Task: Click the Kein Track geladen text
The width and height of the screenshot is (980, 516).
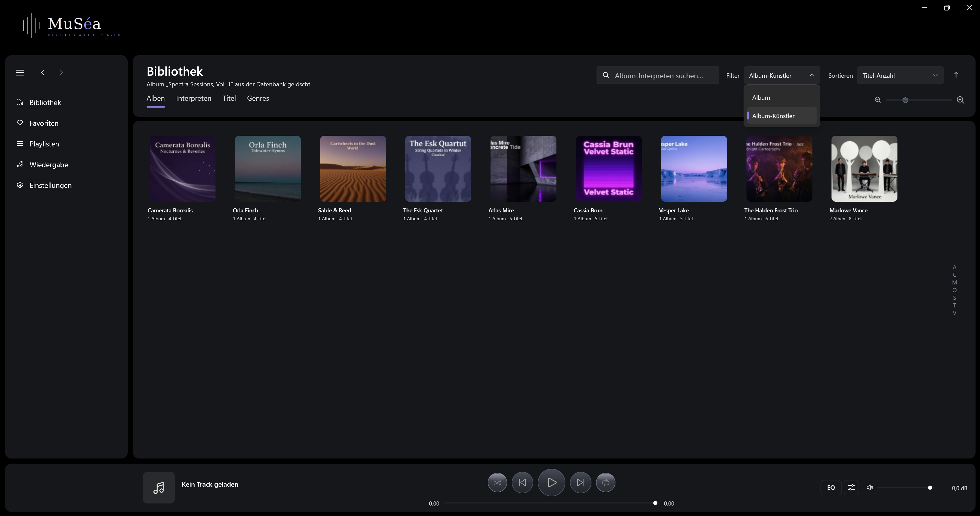Action: pyautogui.click(x=210, y=484)
